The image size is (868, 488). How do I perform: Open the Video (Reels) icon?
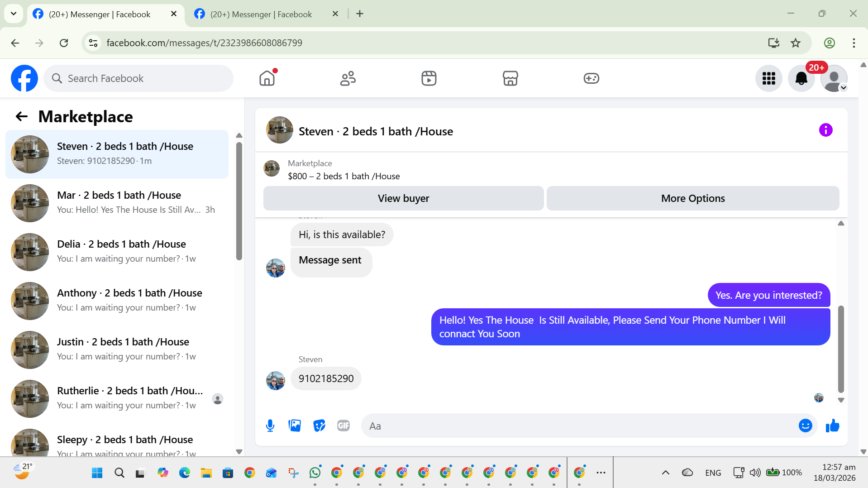[x=429, y=78]
